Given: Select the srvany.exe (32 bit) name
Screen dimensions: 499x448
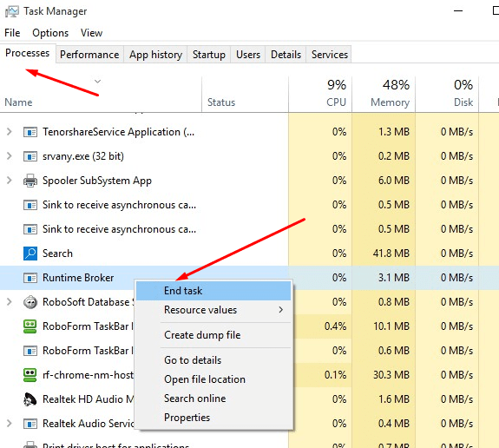Looking at the screenshot, I should [83, 156].
